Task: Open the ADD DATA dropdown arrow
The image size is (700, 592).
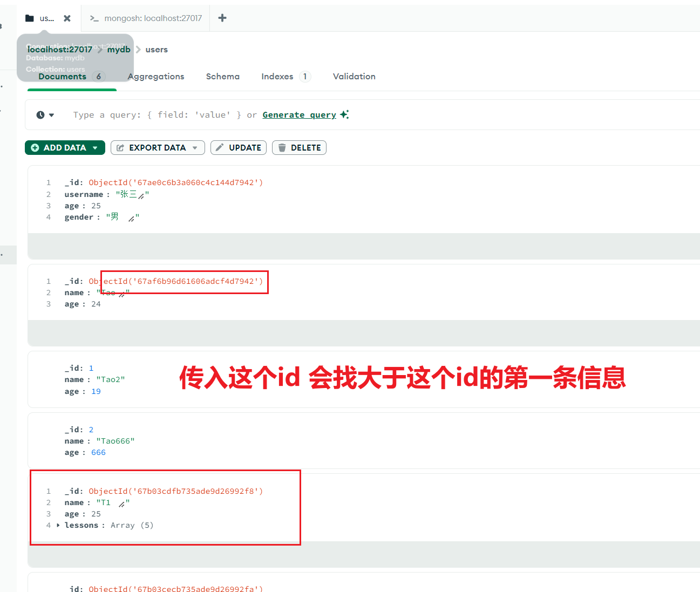Action: [96, 148]
